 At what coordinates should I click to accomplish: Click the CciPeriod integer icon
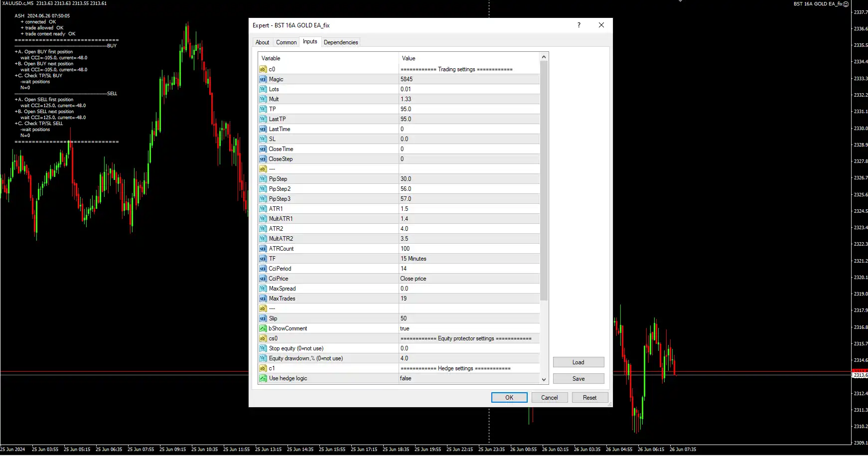click(263, 269)
